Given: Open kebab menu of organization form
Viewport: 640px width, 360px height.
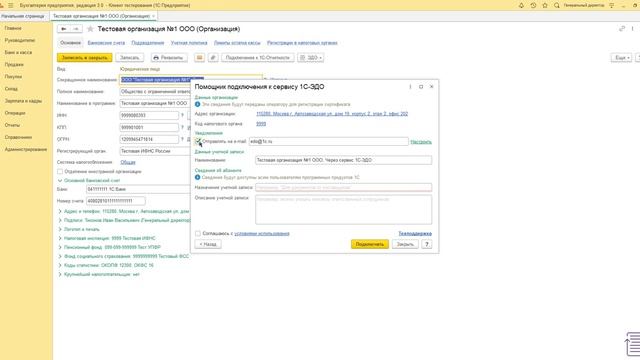Looking at the screenshot, I should [x=633, y=29].
